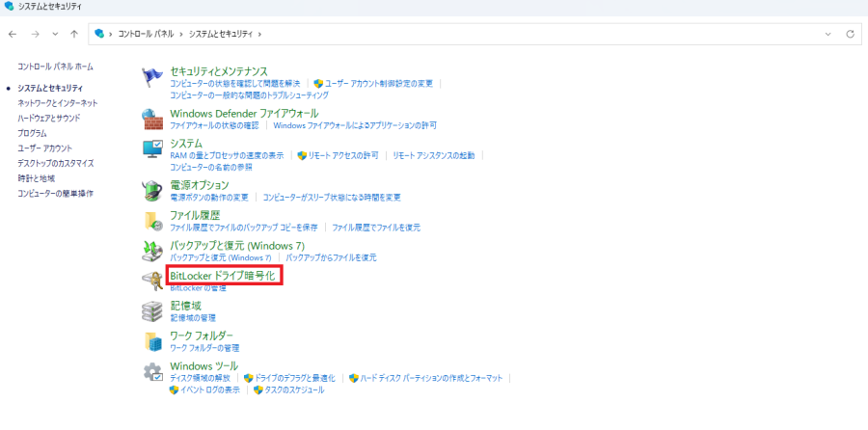
Task: Select ネットワークとインターネット in the sidebar
Action: (58, 103)
